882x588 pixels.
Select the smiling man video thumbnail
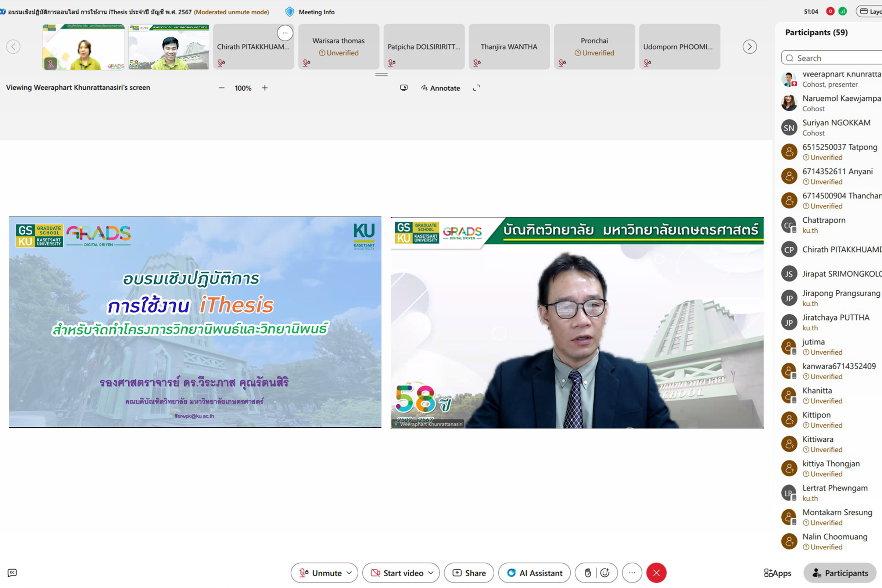(168, 47)
